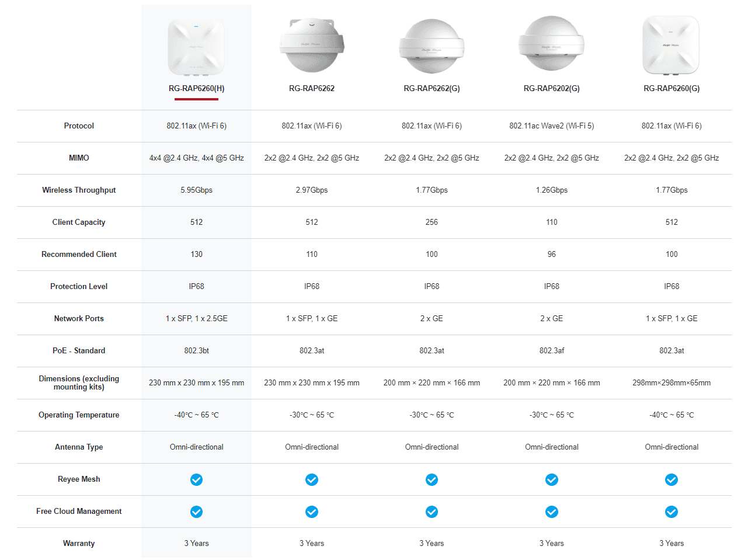Click the 2 x GE cell for RG-RAP6262(G)
This screenshot has height=560, width=741.
coord(432,318)
